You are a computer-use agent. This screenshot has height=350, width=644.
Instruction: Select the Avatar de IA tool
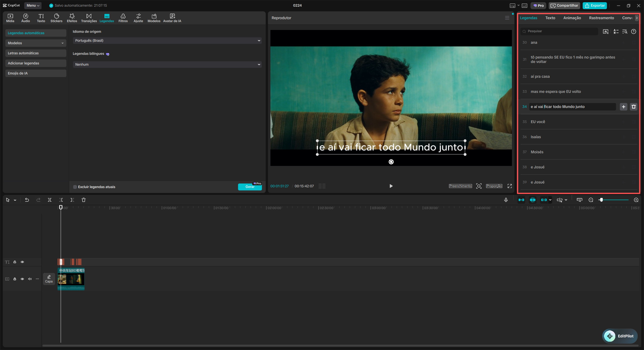172,18
